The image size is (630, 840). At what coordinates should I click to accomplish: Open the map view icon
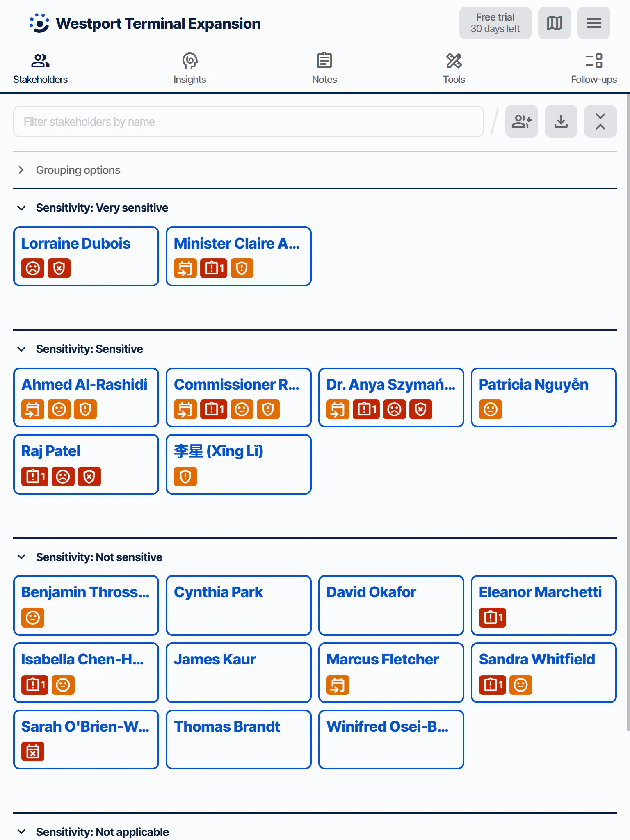click(554, 23)
